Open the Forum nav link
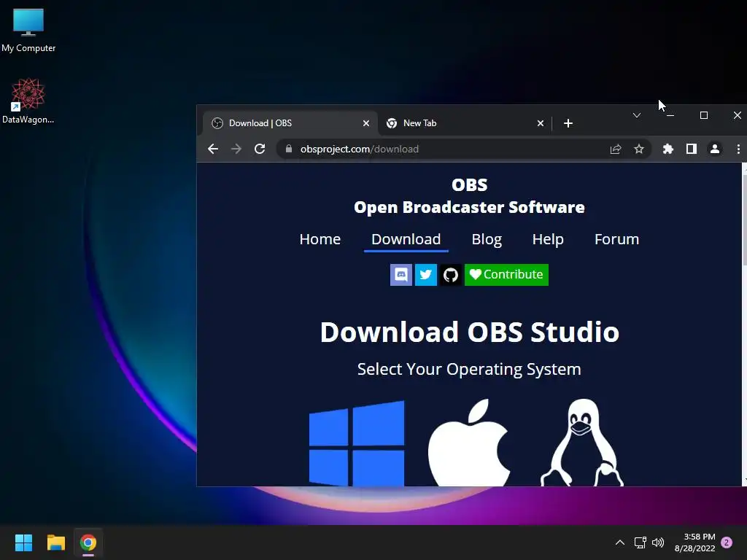This screenshot has height=560, width=747. point(616,239)
